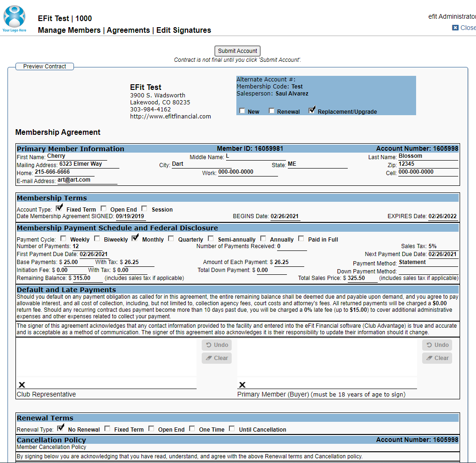Check Weekly payment cycle checkbox
This screenshot has width=476, height=463.
pos(63,239)
